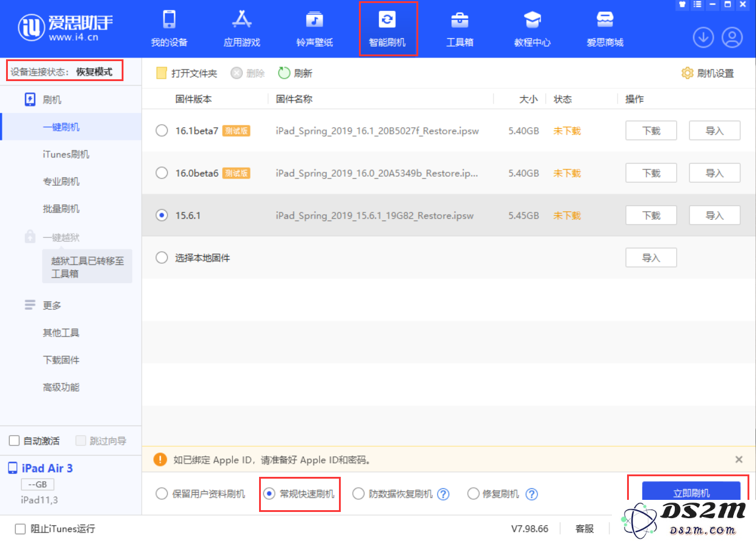Dismiss the Apple ID warning notice

tap(739, 460)
